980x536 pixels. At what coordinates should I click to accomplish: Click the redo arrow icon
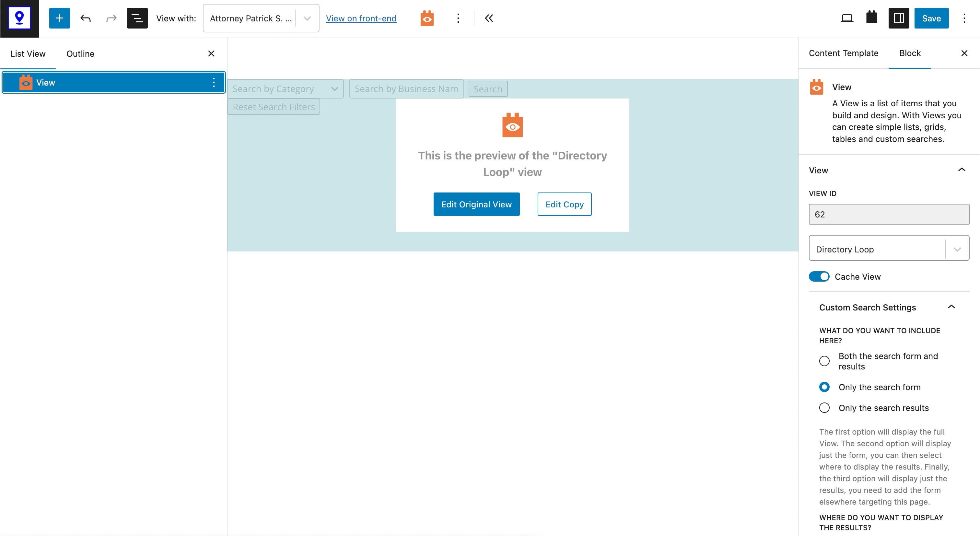tap(111, 18)
